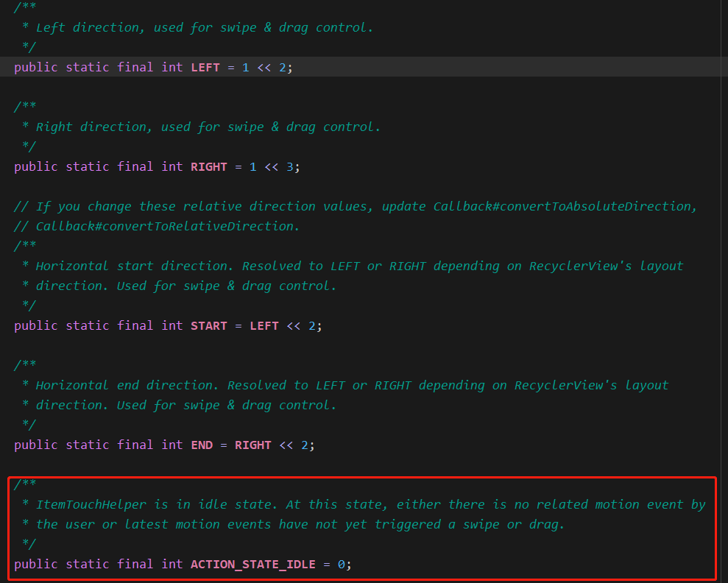Click the comment 'Right direction, used for swipe & drag control.'
Viewport: 728px width, 583px height.
[208, 127]
